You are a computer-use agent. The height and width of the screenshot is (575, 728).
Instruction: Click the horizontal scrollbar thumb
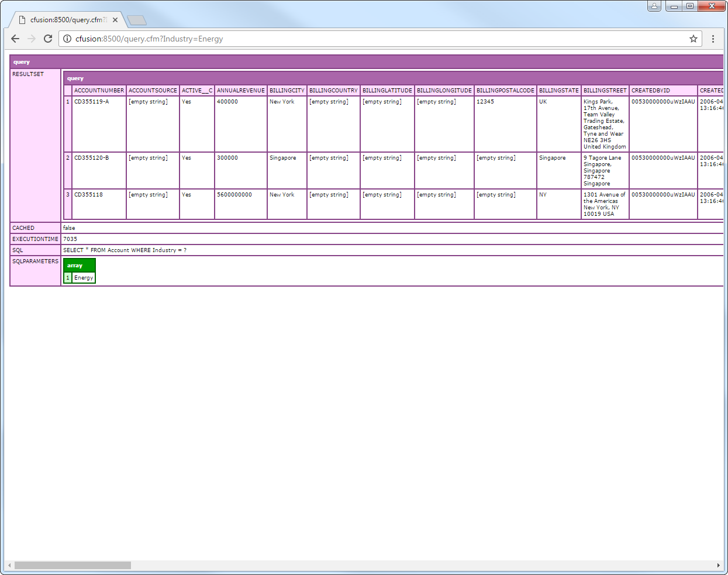73,565
